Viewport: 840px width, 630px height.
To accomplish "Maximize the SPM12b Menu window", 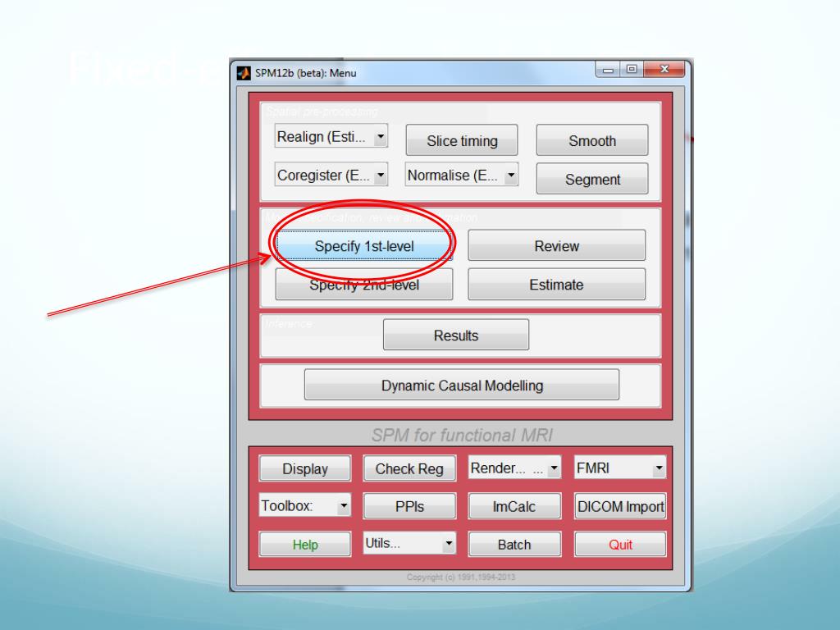I will click(x=632, y=70).
